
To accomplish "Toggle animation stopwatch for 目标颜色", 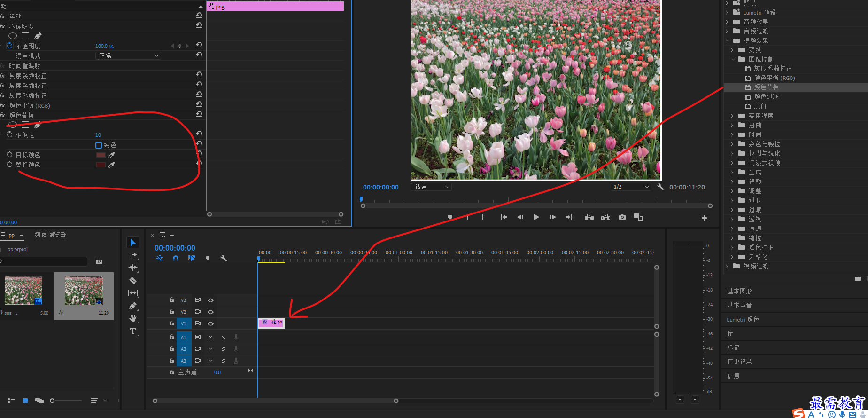I will click(10, 154).
